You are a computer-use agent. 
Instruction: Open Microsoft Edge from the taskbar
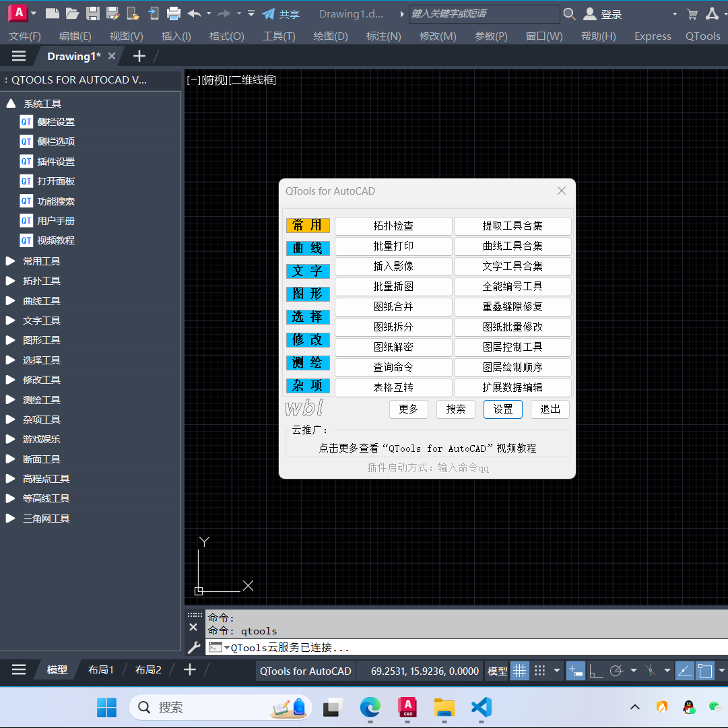[x=370, y=707]
